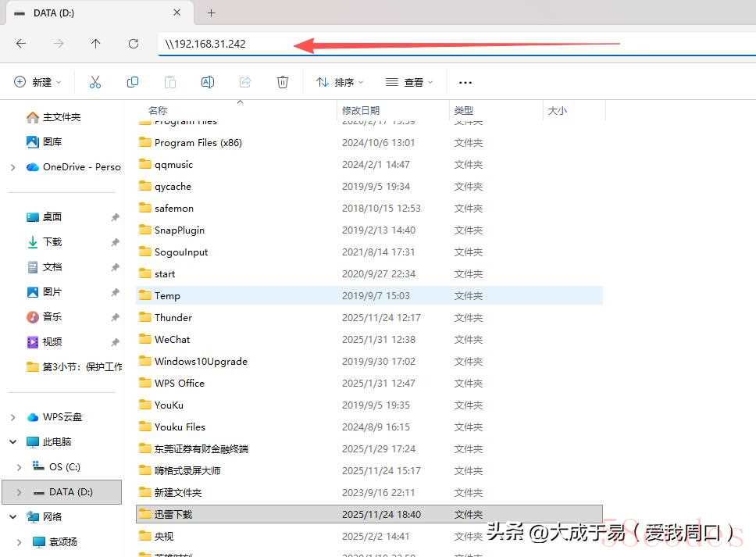Open 图库 in navigation pane
The width and height of the screenshot is (756, 557).
(44, 141)
